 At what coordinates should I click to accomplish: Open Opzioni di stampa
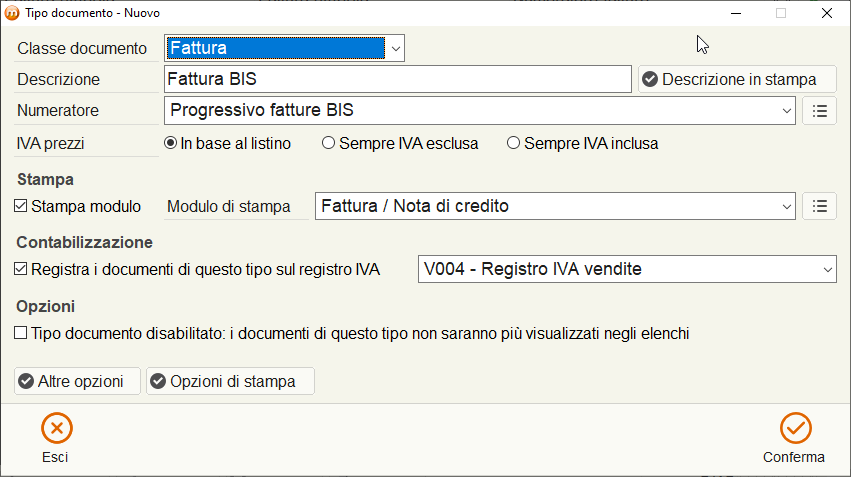click(230, 381)
